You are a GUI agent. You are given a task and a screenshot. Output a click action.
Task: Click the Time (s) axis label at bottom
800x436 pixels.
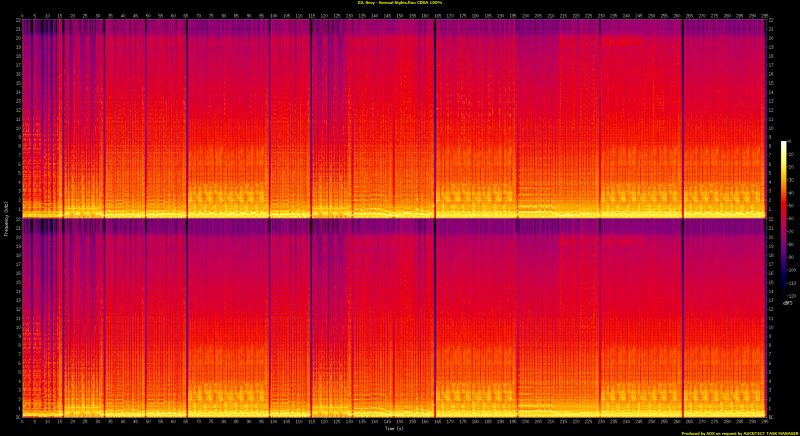coord(395,429)
